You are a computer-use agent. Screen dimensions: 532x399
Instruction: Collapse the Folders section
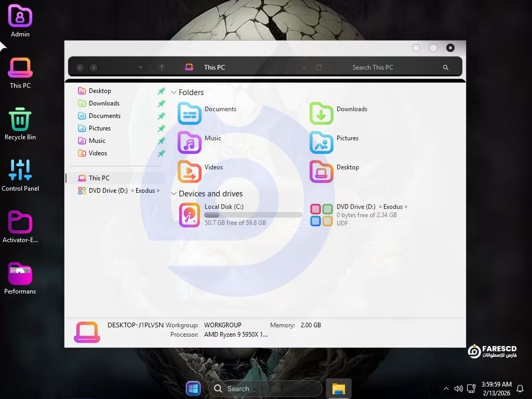pyautogui.click(x=174, y=92)
